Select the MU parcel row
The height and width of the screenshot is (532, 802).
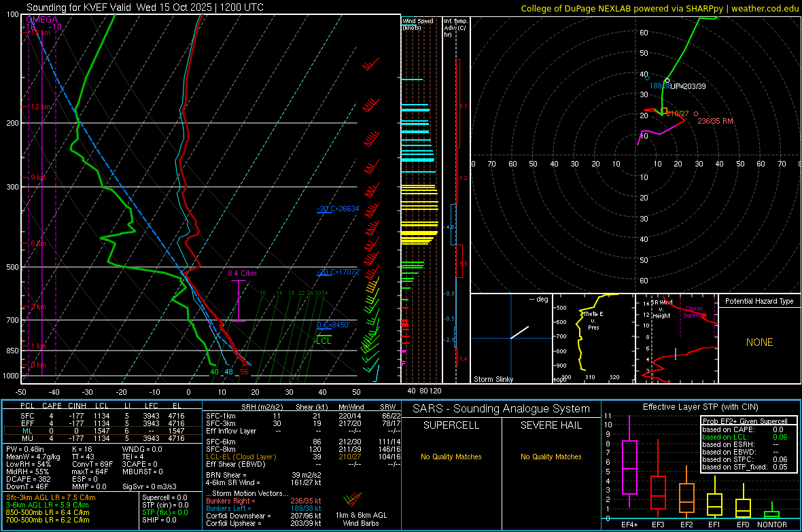(x=103, y=438)
